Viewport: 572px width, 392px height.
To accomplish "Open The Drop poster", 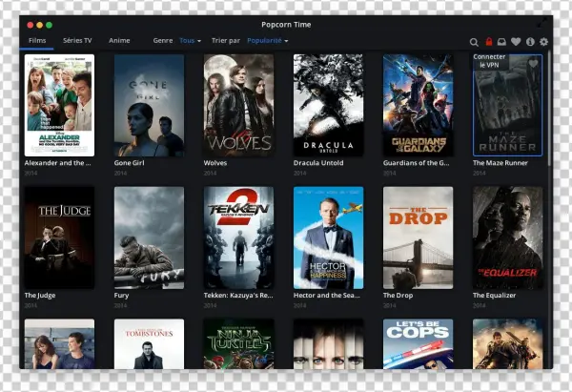I will pos(419,237).
